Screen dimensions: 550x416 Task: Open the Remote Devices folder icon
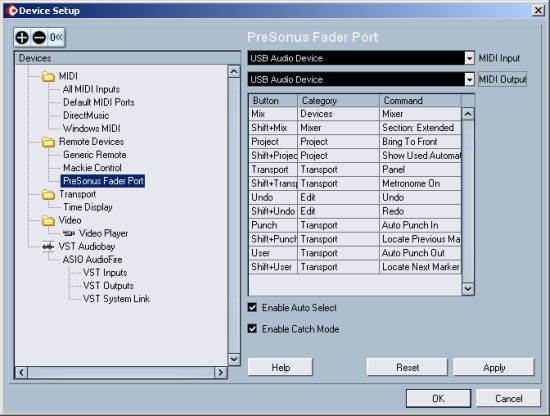pyautogui.click(x=48, y=142)
